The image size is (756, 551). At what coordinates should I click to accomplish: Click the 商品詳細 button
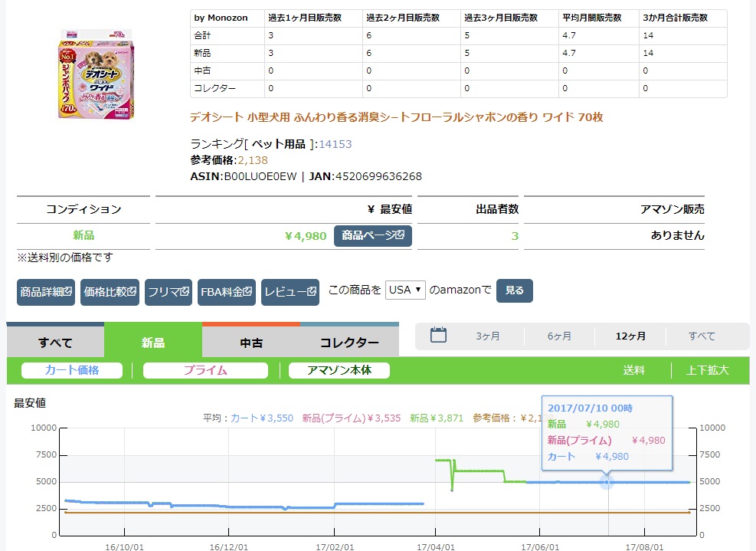(46, 292)
